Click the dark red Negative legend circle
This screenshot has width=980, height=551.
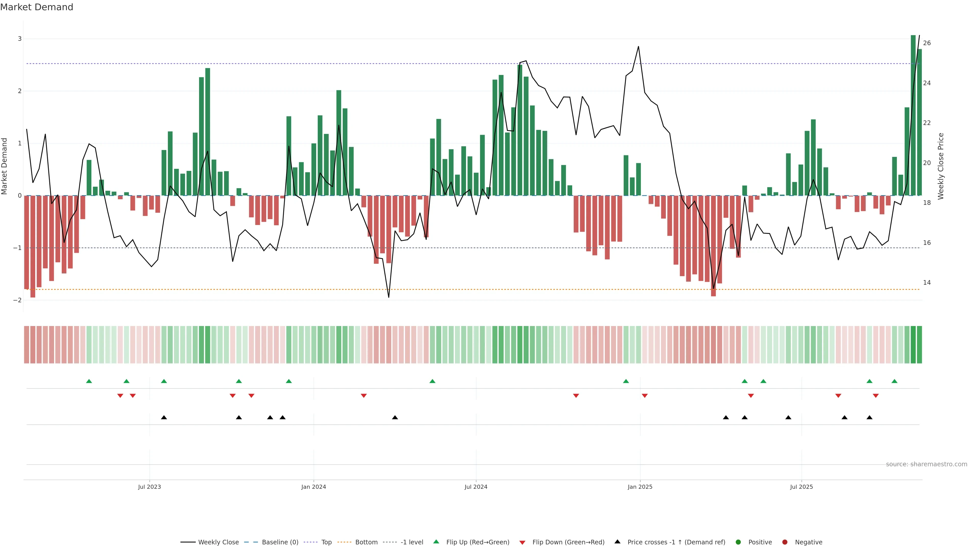click(x=785, y=542)
